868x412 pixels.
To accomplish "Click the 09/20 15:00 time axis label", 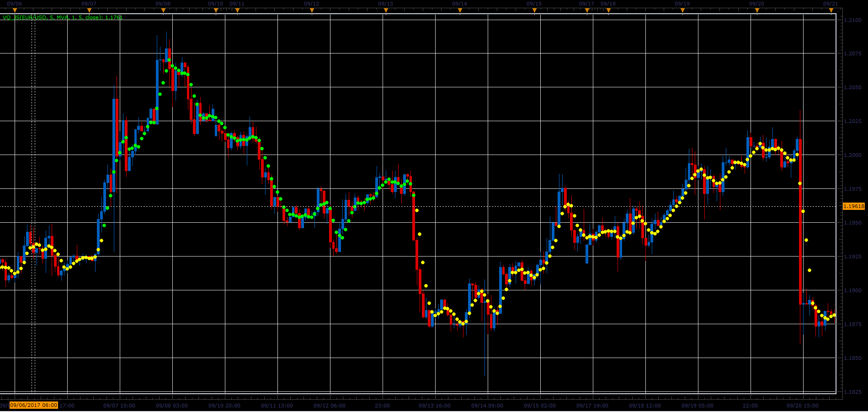I will [x=803, y=406].
